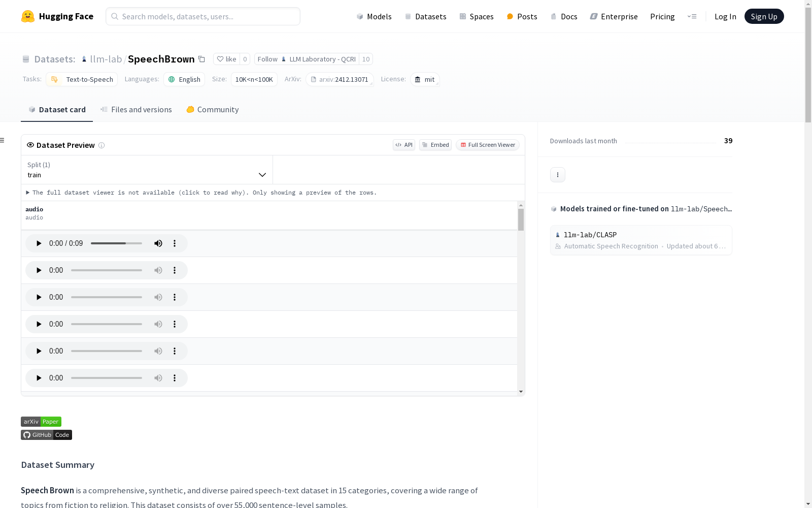Mute the second audio player

point(158,270)
